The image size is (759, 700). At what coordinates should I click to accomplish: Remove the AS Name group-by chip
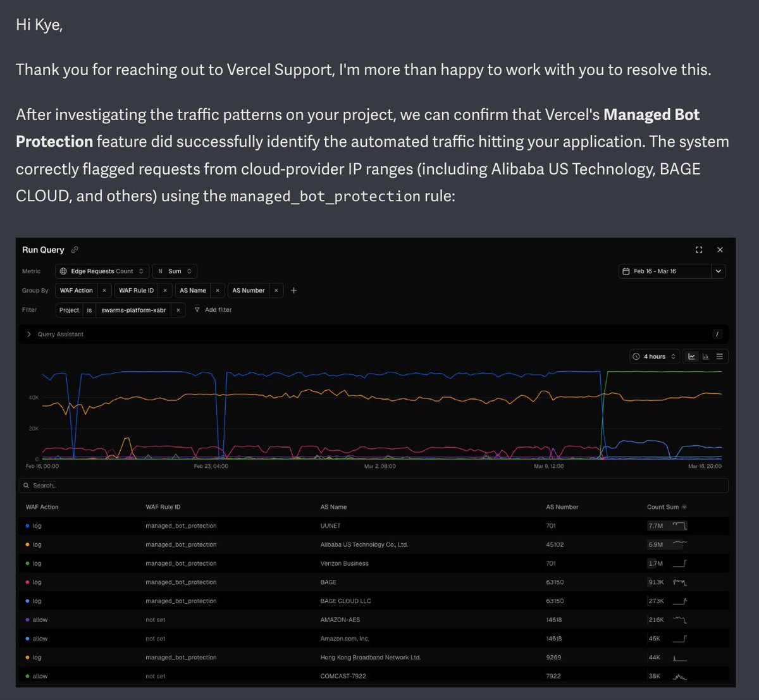tap(217, 291)
